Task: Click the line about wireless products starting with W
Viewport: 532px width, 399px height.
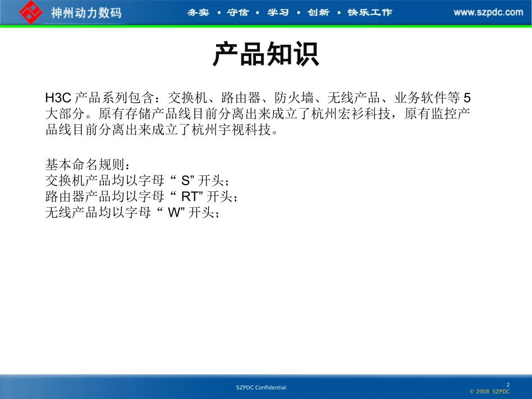Action: point(133,213)
